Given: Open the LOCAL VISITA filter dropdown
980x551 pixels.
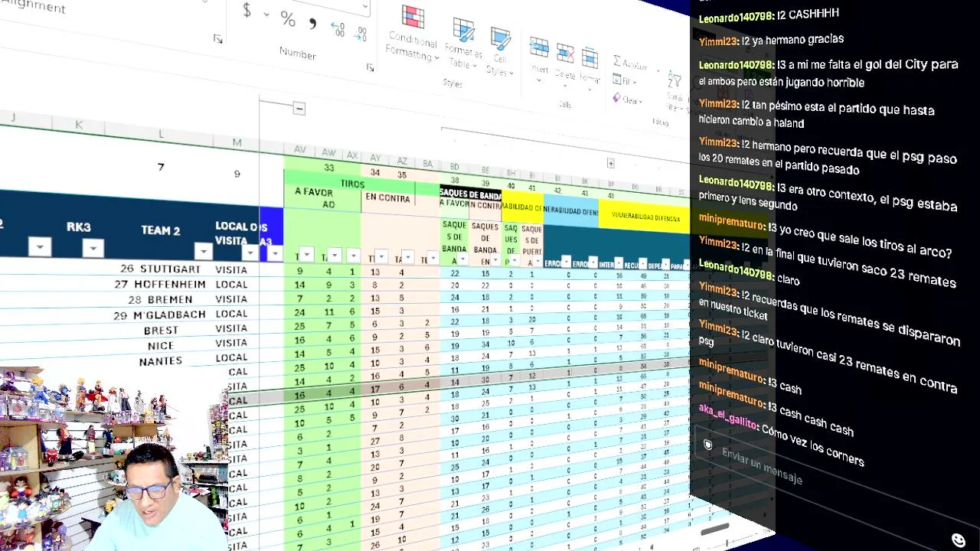Looking at the screenshot, I should coord(250,253).
